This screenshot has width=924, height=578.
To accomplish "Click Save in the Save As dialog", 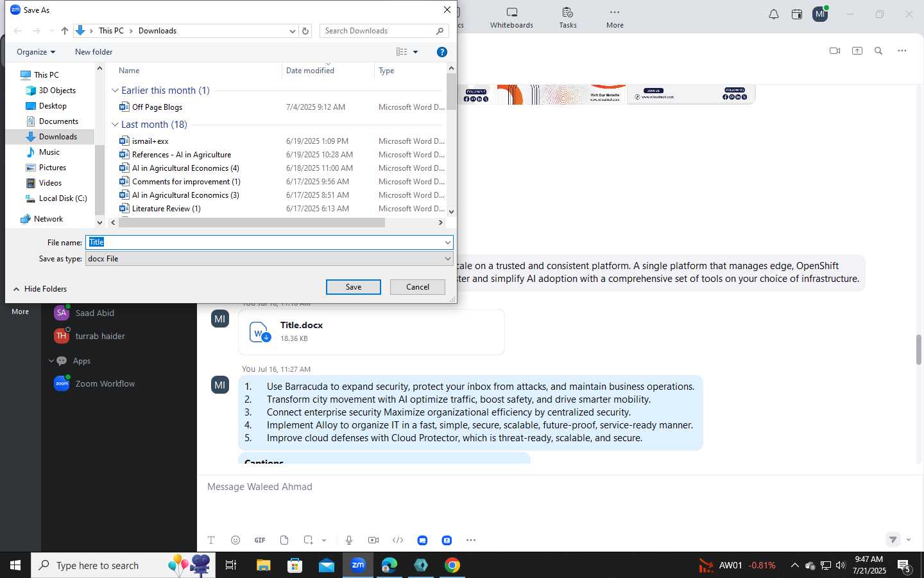I will point(354,287).
